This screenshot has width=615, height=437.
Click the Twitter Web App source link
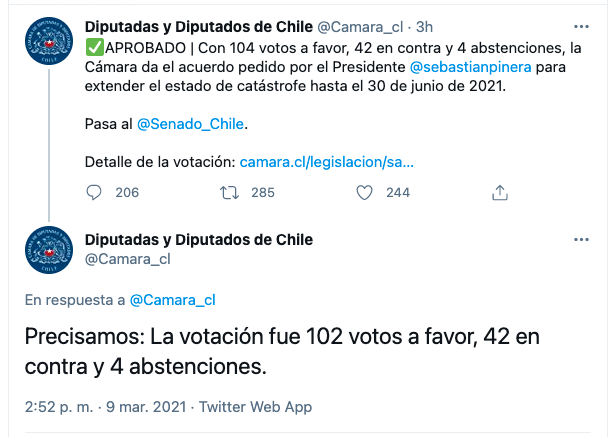(255, 407)
